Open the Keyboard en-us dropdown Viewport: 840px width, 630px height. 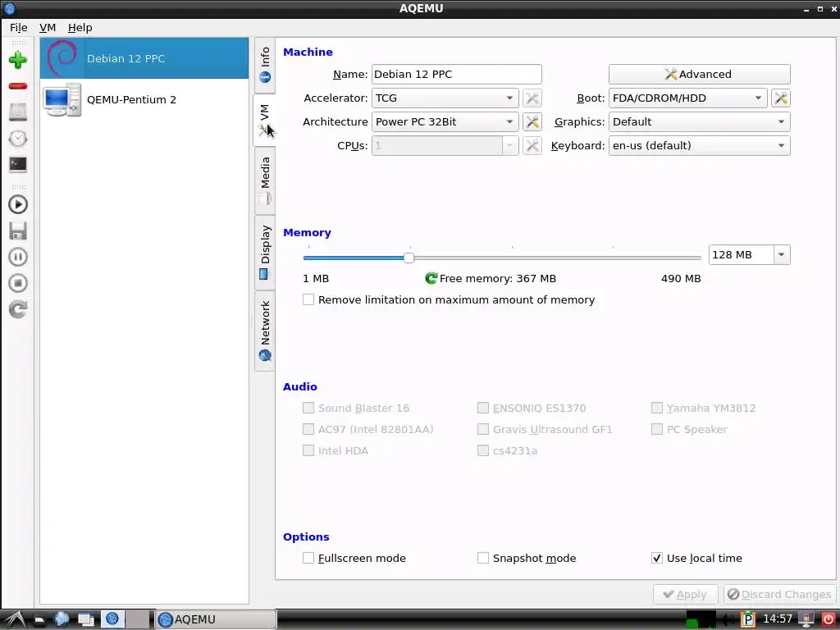[699, 145]
